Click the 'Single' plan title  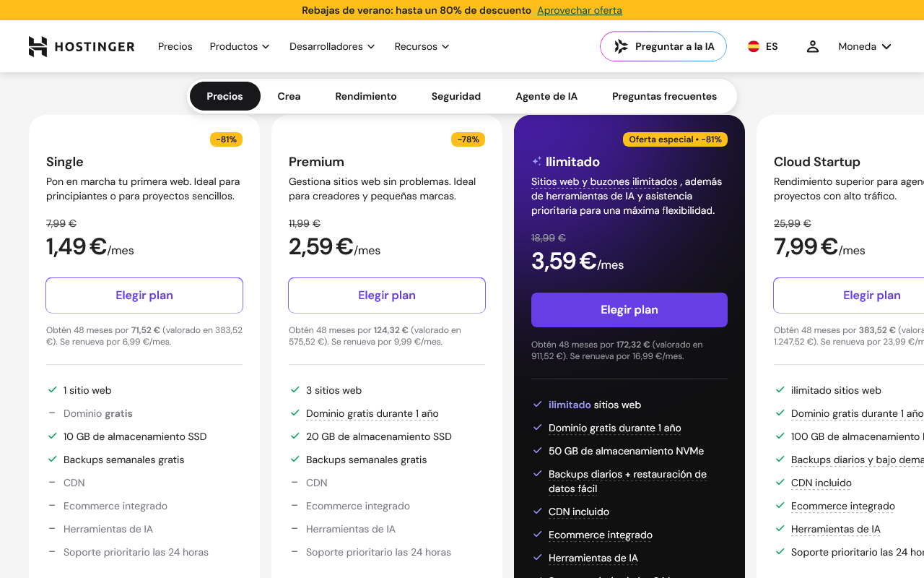tap(65, 162)
